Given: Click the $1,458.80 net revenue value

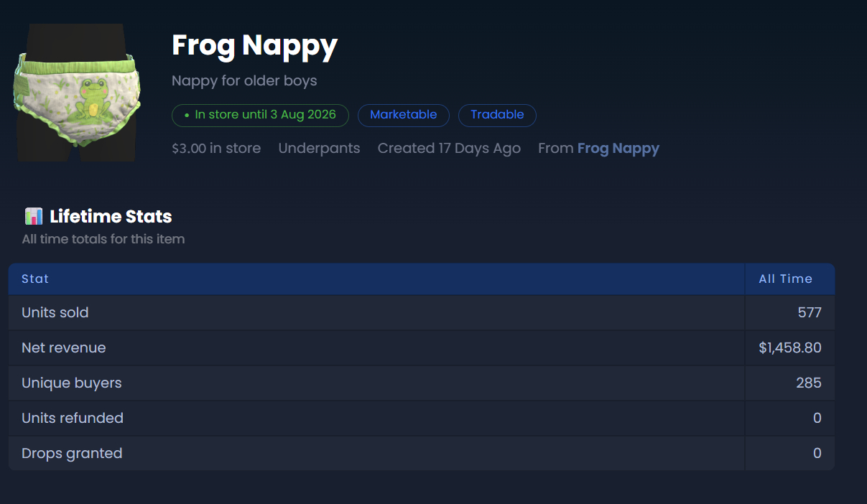Looking at the screenshot, I should click(x=790, y=348).
